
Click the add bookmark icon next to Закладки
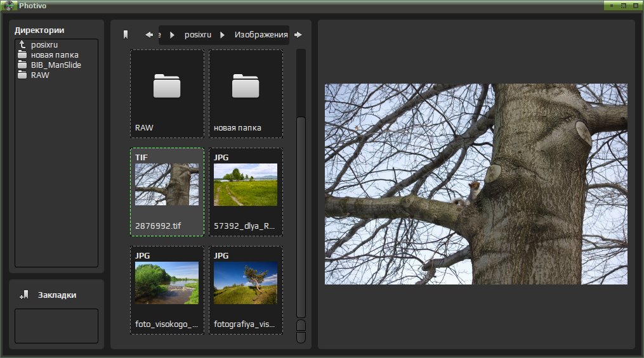24,295
